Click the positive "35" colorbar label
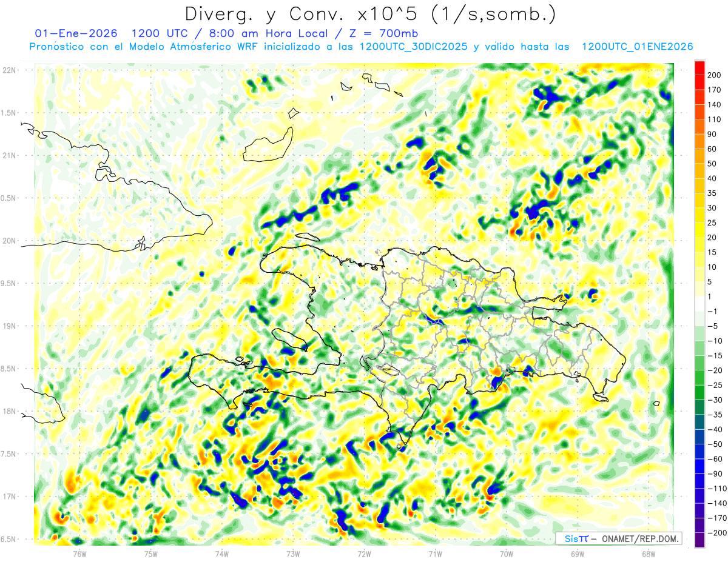Image resolution: width=728 pixels, height=562 pixels. tap(713, 193)
